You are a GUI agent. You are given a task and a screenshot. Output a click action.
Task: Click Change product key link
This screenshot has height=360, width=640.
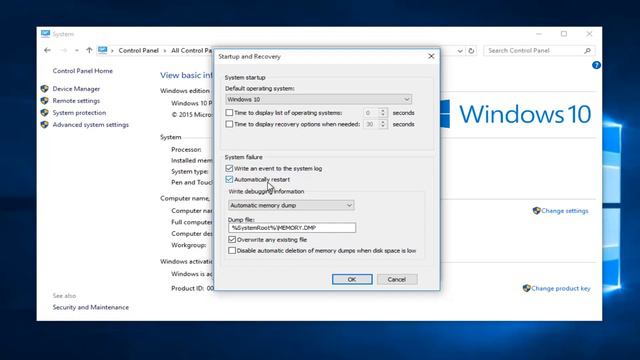tap(561, 288)
